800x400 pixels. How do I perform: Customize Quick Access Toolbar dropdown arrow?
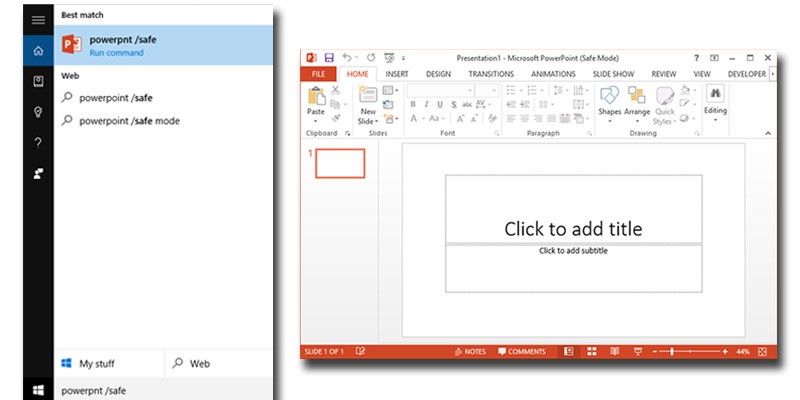pos(404,58)
